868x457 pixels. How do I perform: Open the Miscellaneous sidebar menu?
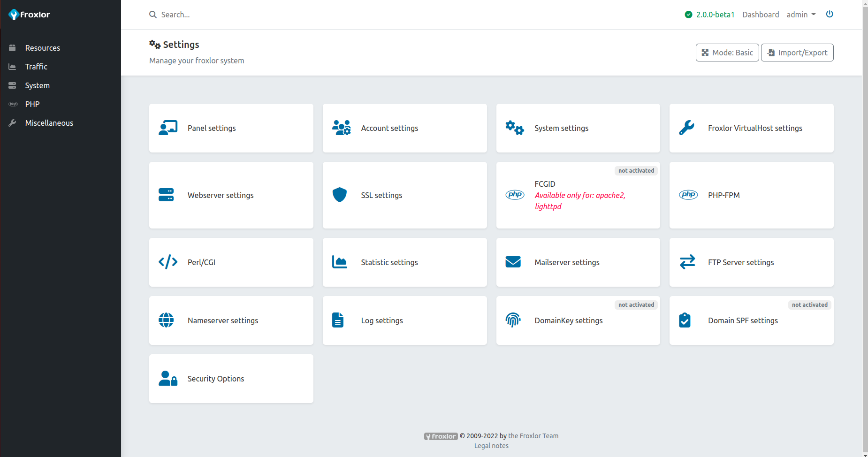coord(49,123)
